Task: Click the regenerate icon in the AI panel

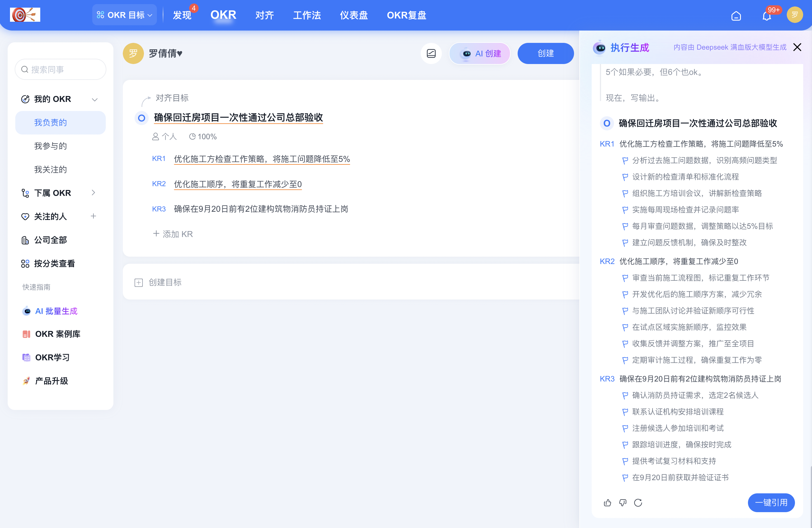Action: point(638,502)
